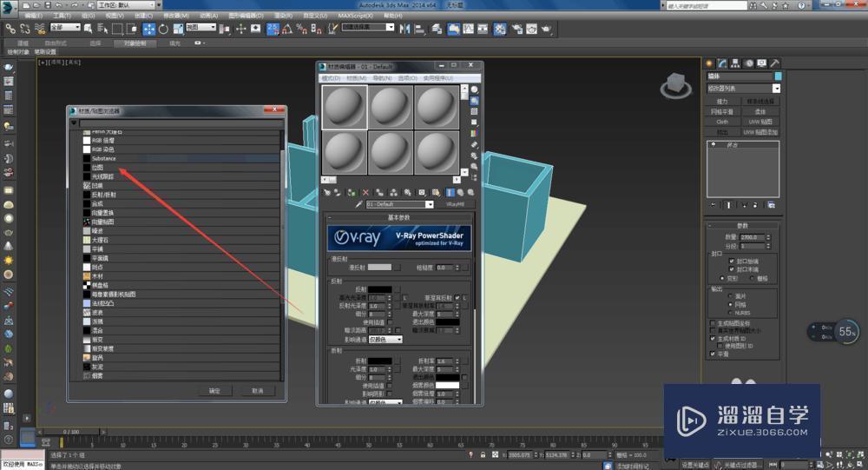Toggle the 平滑 smooth checkbox

713,354
